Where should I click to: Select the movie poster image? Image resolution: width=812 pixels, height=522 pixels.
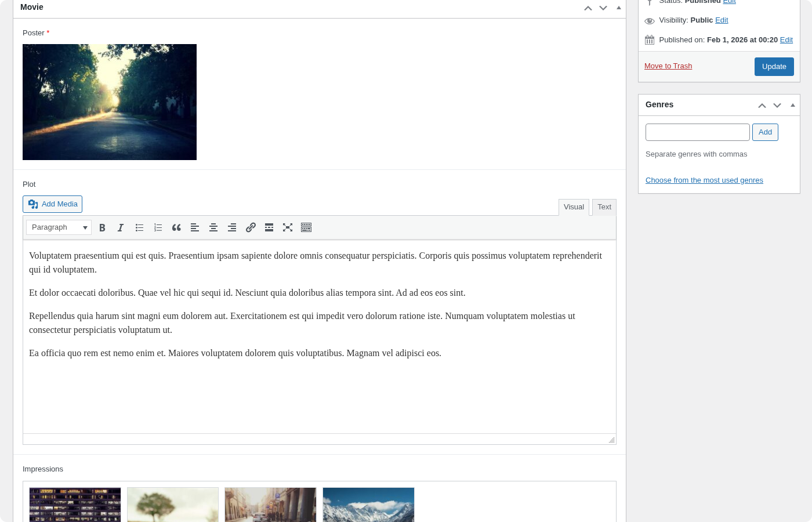coord(110,102)
